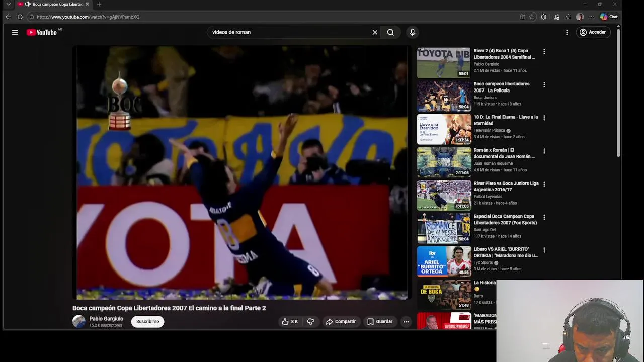This screenshot has width=644, height=362.
Task: Click the Televisión Pública channel name
Action: coord(489,130)
